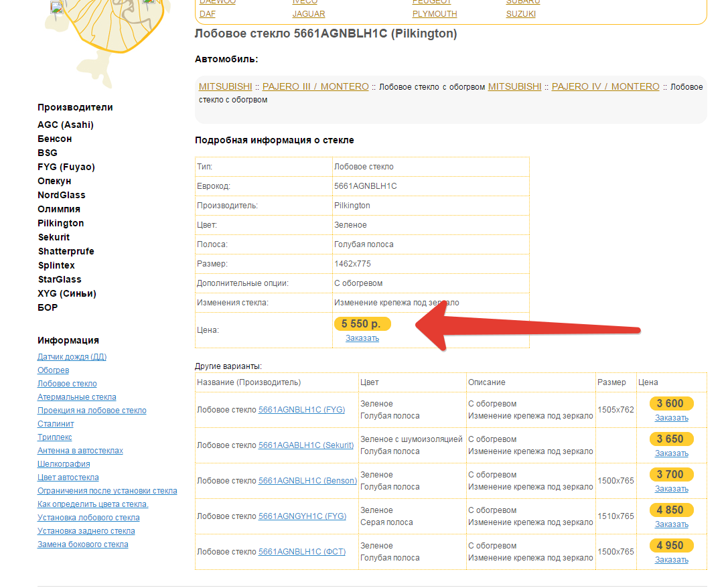Open the JAGUAR brand link
Screen dimensions: 726x588
point(309,13)
